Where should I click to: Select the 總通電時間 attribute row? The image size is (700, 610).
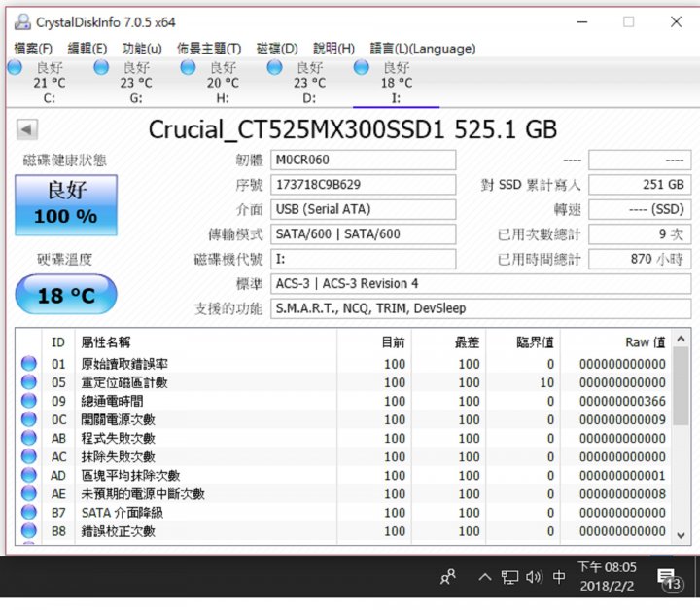click(x=343, y=401)
